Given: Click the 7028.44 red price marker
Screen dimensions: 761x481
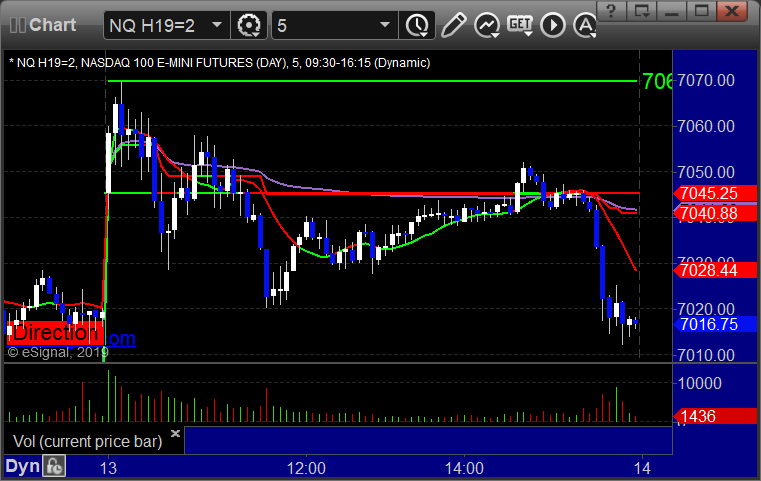Looking at the screenshot, I should click(714, 270).
